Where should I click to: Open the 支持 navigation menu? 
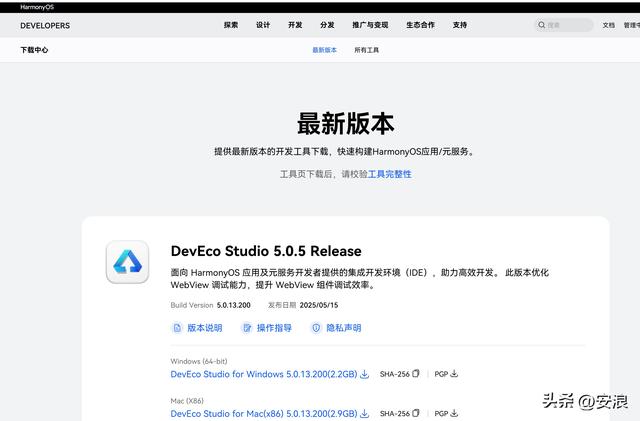pos(460,25)
